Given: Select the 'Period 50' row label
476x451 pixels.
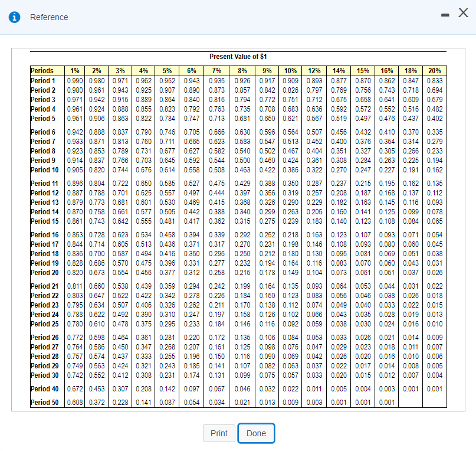Looking at the screenshot, I should coord(44,403).
